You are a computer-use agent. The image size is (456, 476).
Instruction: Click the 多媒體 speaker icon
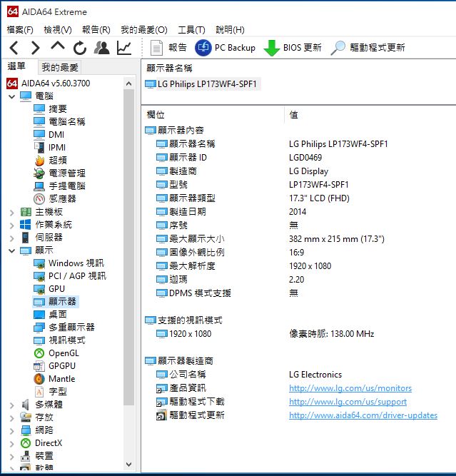pos(26,405)
